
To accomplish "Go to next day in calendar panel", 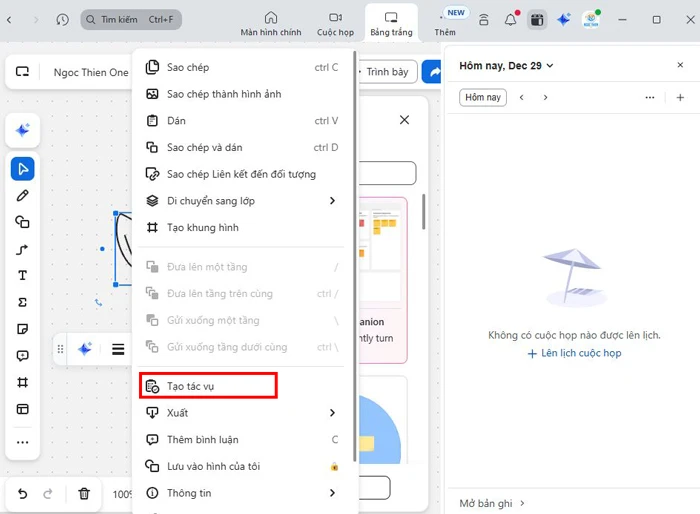I will (545, 97).
